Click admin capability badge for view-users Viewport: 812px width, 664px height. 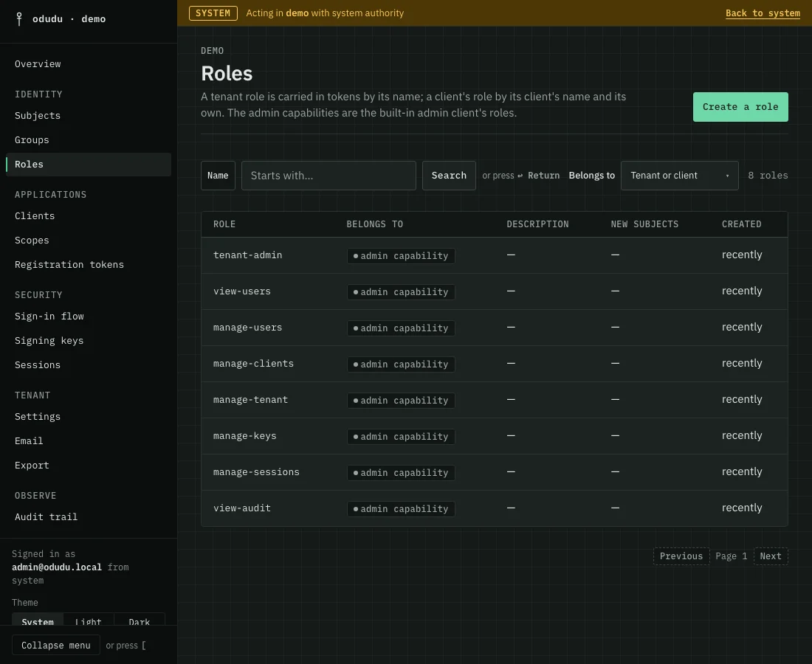click(x=401, y=292)
